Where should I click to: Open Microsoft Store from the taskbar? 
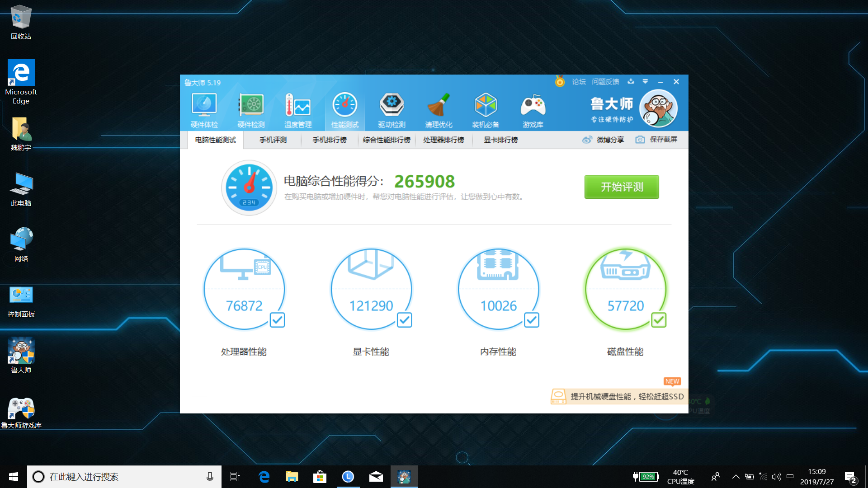pyautogui.click(x=320, y=477)
